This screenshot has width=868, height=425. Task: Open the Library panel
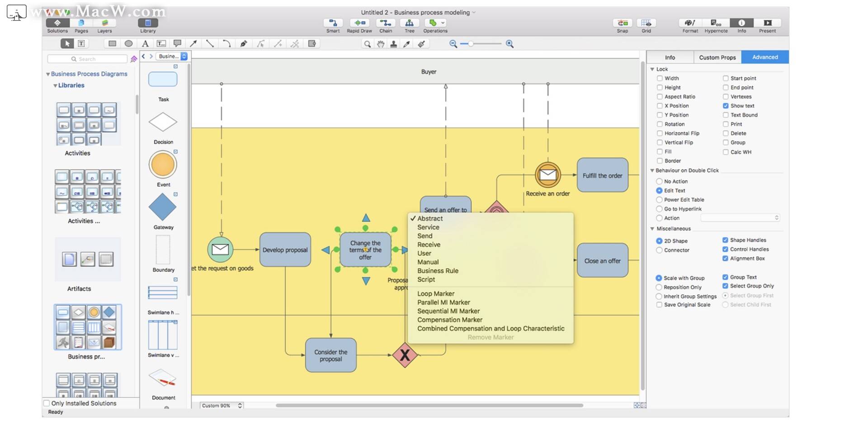(x=147, y=25)
